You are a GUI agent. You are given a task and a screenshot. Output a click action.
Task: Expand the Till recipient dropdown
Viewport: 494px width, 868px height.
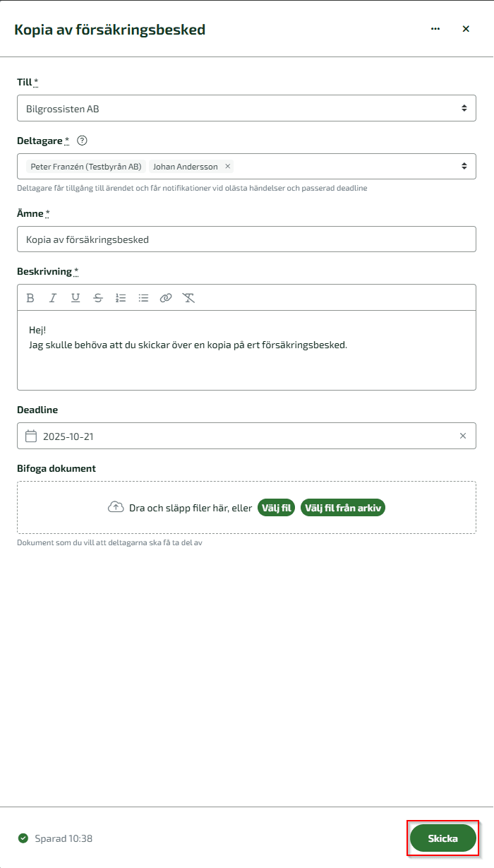pyautogui.click(x=464, y=109)
